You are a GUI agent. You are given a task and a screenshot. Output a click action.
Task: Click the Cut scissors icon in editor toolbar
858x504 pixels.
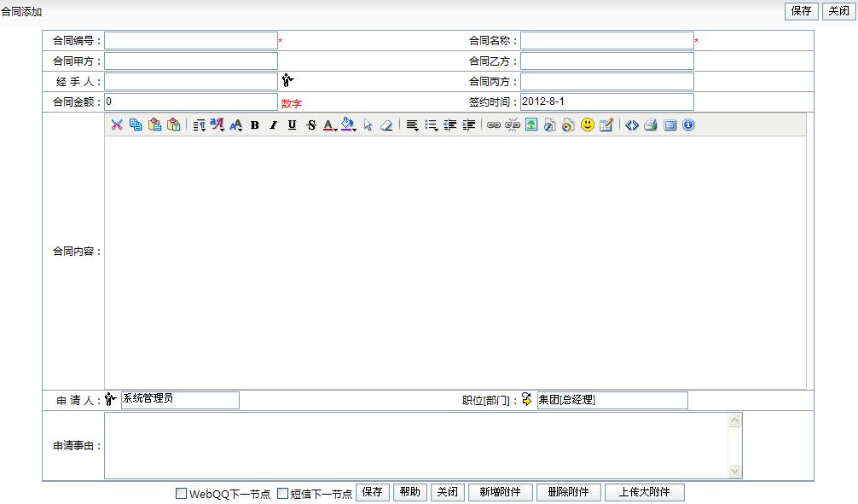(x=117, y=125)
